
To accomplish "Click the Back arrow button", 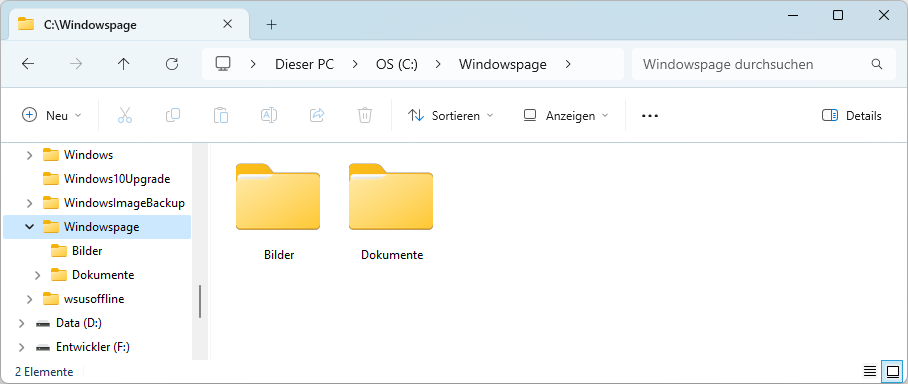I will point(28,64).
